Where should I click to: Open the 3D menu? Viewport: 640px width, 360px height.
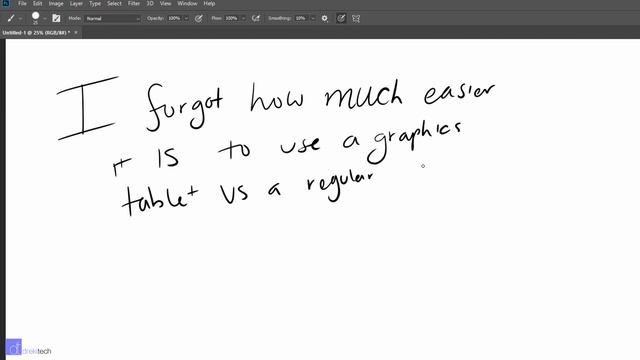coord(150,4)
